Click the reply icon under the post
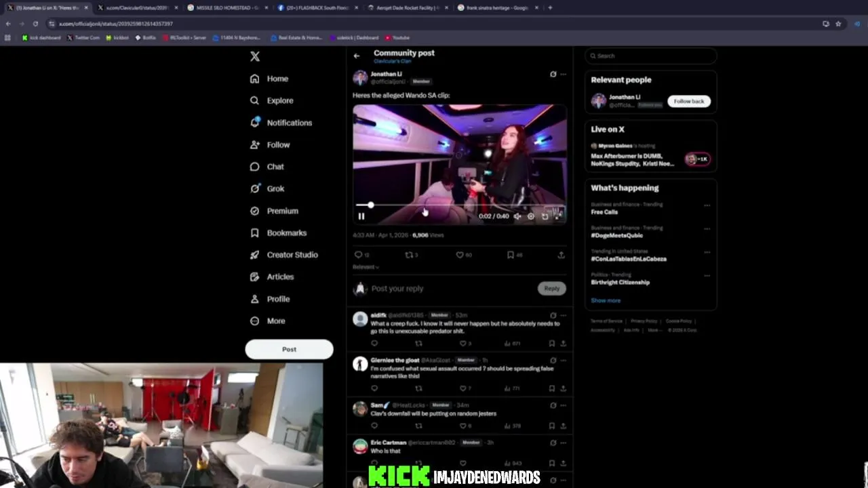 tap(359, 255)
